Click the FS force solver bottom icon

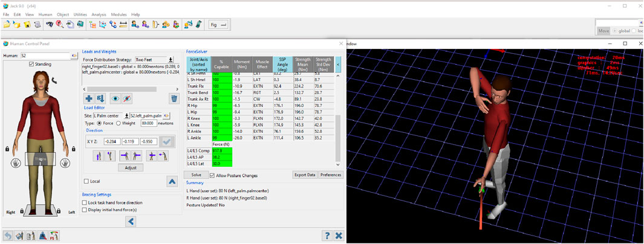pyautogui.click(x=54, y=236)
